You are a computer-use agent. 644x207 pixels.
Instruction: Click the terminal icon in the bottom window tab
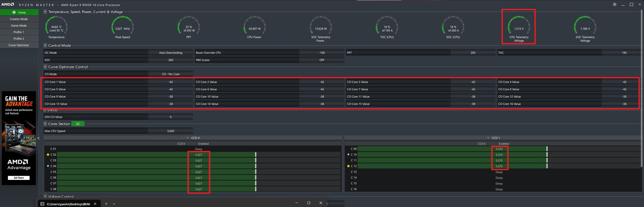[x=43, y=203]
